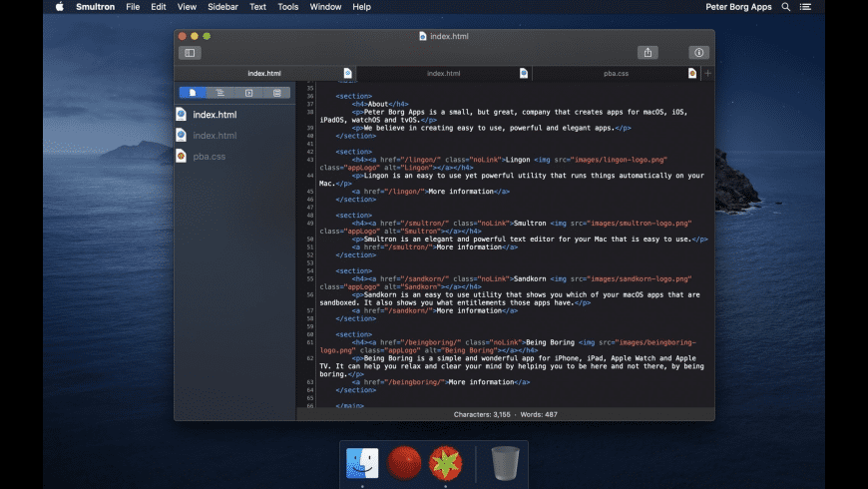Open the Sidebar menu in menu bar
Image resolution: width=868 pixels, height=489 pixels.
222,7
